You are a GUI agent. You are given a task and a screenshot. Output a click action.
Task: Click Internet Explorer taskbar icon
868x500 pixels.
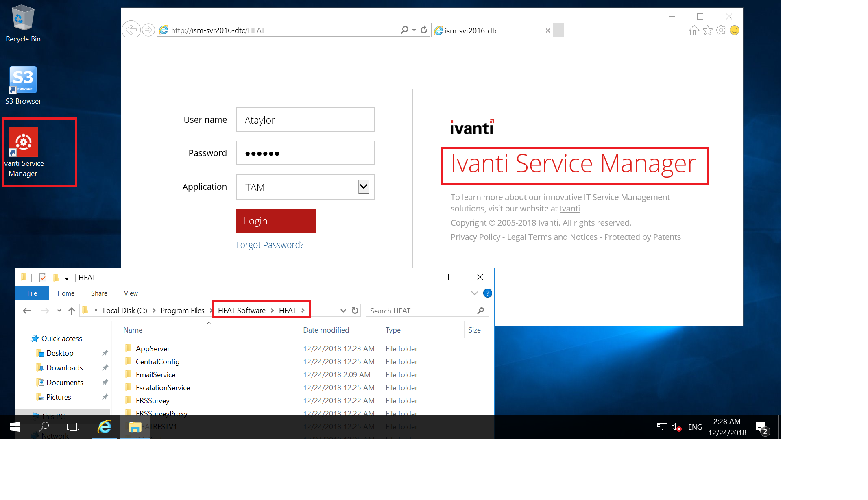tap(105, 427)
